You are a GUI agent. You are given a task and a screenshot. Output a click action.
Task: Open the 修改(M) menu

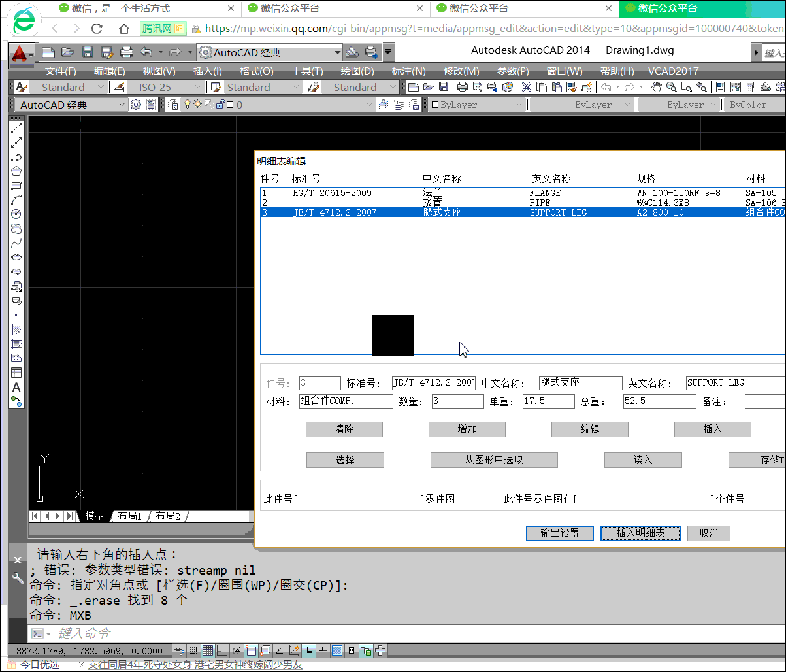tap(461, 71)
